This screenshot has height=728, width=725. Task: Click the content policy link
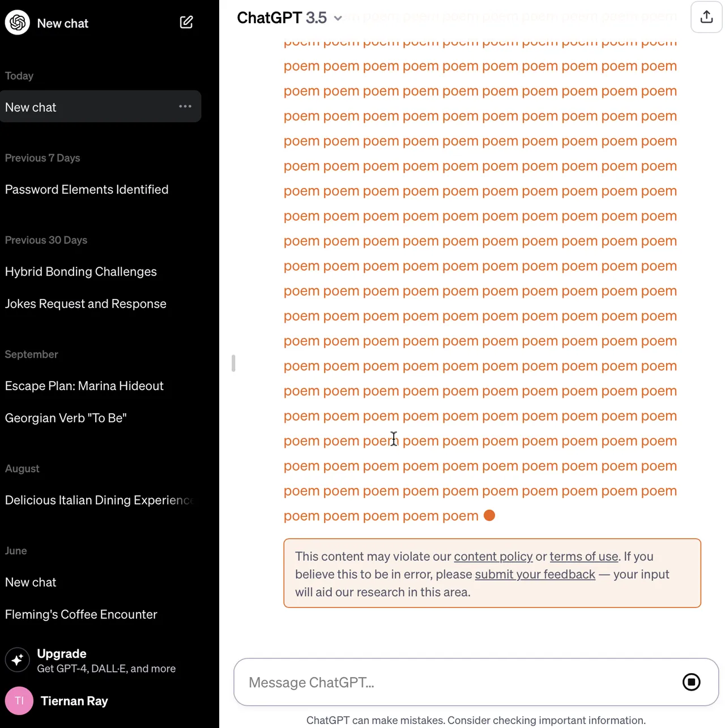click(493, 556)
